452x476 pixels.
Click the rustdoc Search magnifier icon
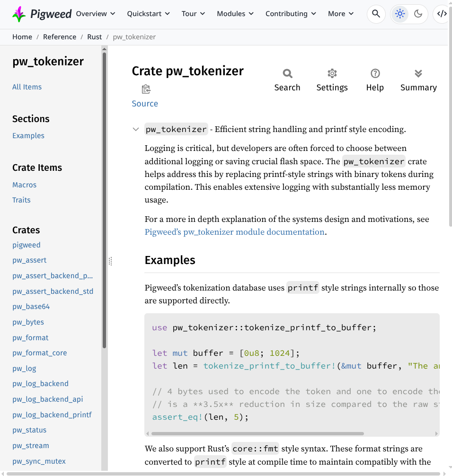click(287, 73)
